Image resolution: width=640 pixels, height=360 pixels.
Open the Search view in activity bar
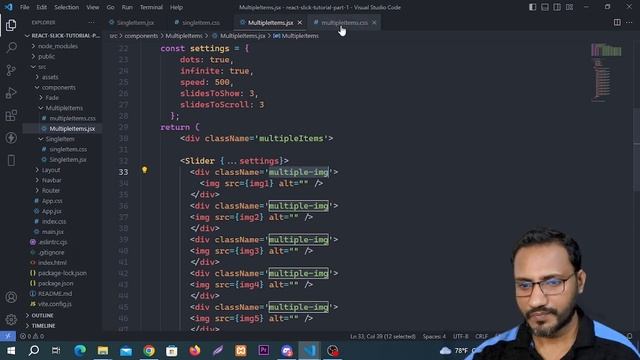pos(11,47)
